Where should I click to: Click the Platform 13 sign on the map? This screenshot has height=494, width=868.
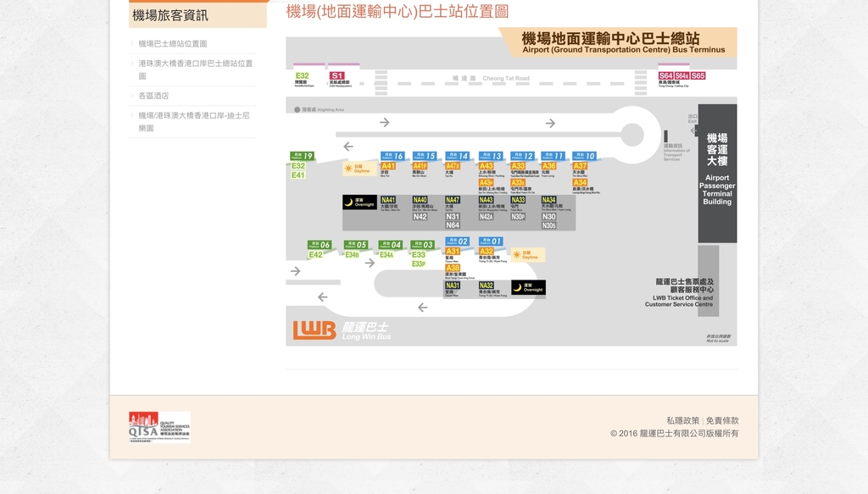491,156
